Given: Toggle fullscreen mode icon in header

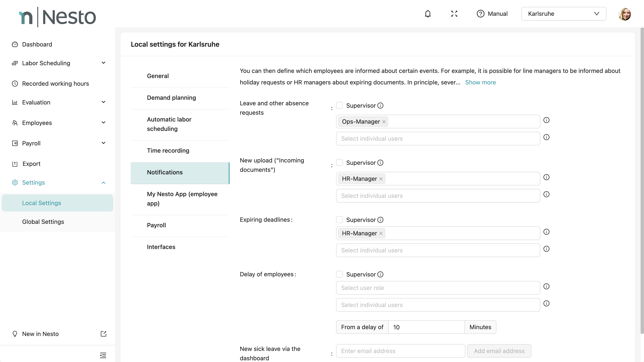Looking at the screenshot, I should pos(454,13).
